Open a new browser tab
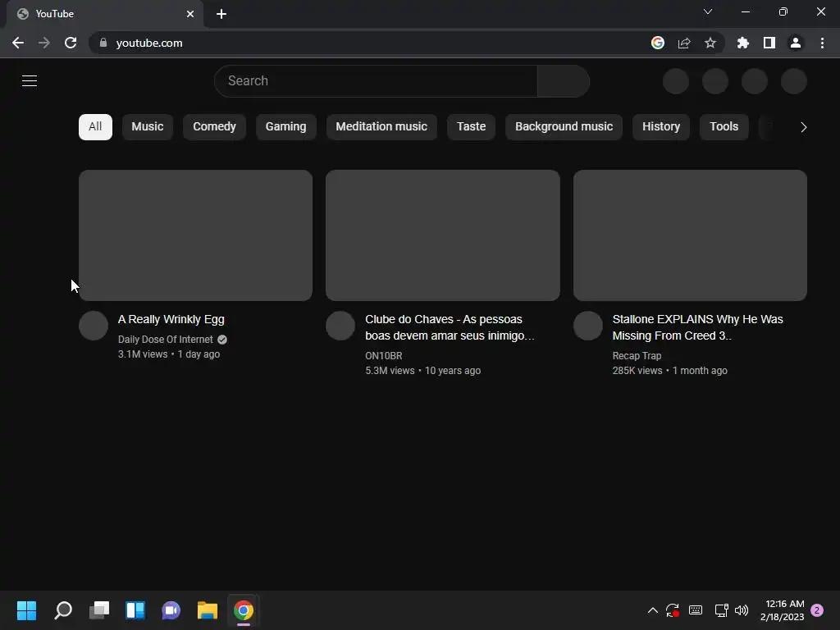Viewport: 840px width, 630px height. click(x=221, y=14)
